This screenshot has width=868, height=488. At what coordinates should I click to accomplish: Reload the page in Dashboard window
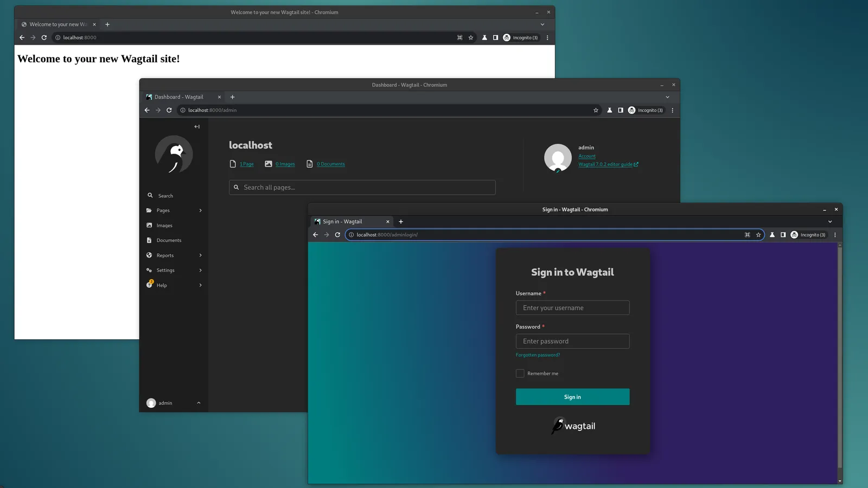169,110
